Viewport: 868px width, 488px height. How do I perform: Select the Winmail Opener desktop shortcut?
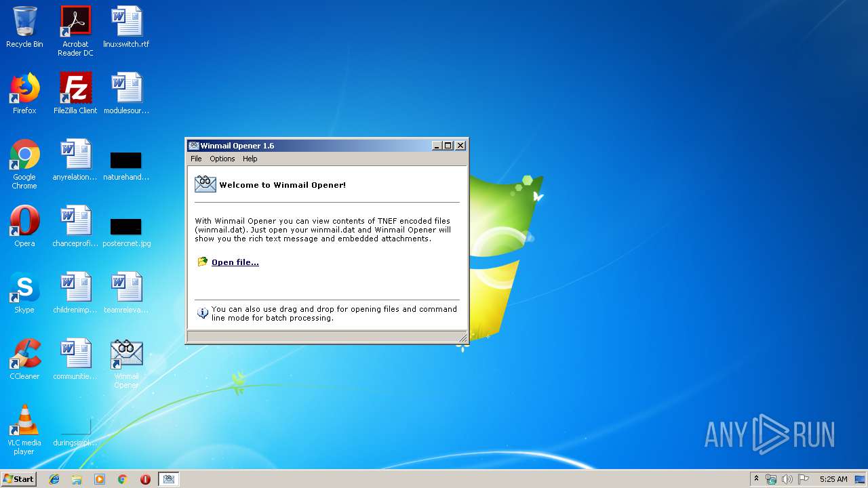[126, 364]
